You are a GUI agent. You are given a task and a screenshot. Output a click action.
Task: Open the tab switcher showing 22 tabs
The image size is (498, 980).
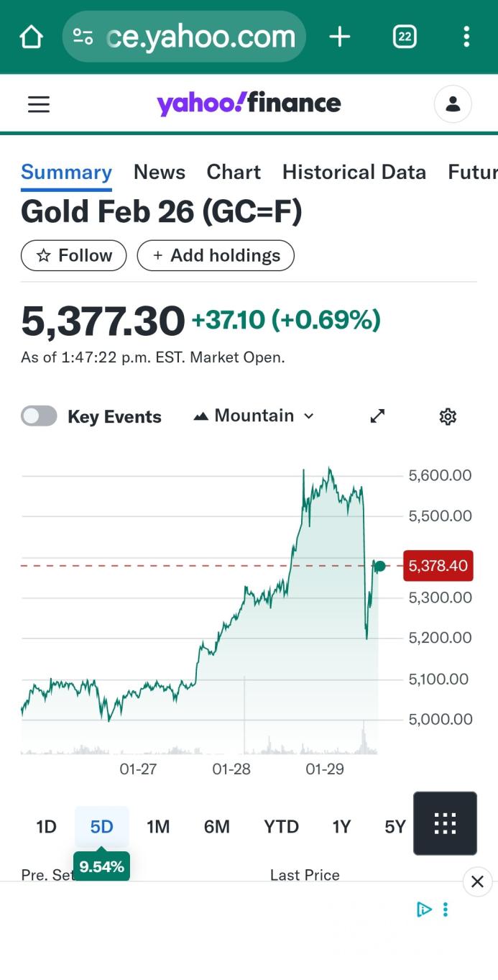click(405, 37)
